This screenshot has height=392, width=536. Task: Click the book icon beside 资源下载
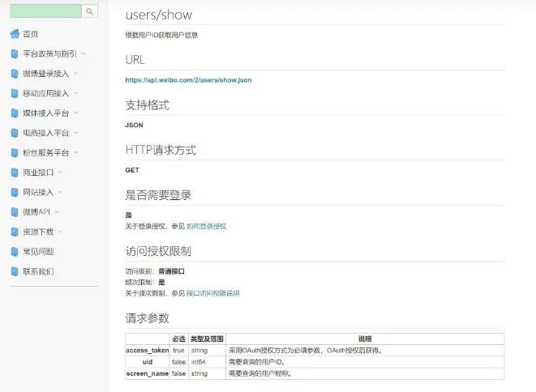15,232
